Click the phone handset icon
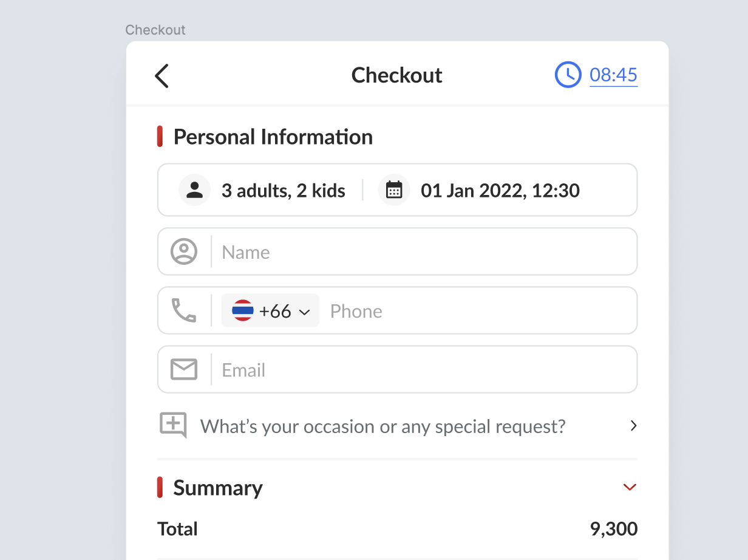The image size is (748, 560). click(x=184, y=310)
